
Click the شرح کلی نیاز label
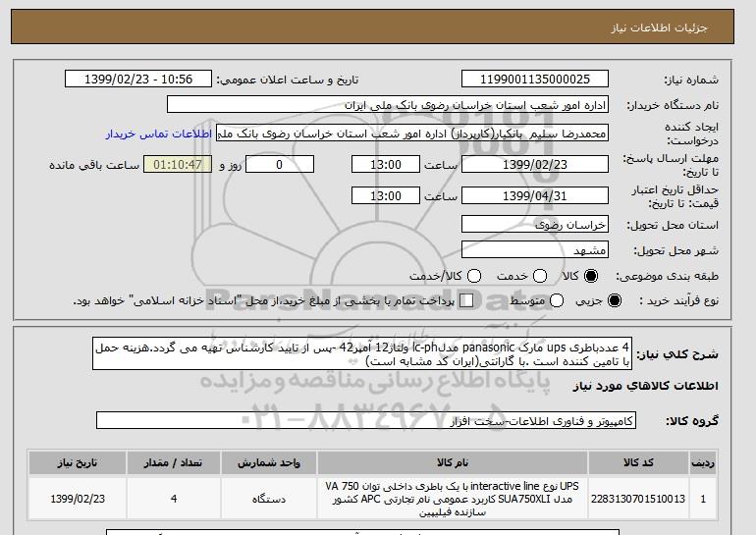[x=677, y=354]
